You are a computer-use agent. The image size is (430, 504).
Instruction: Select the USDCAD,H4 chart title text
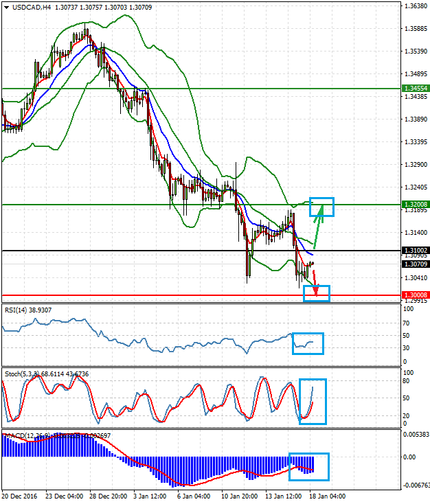pyautogui.click(x=32, y=7)
